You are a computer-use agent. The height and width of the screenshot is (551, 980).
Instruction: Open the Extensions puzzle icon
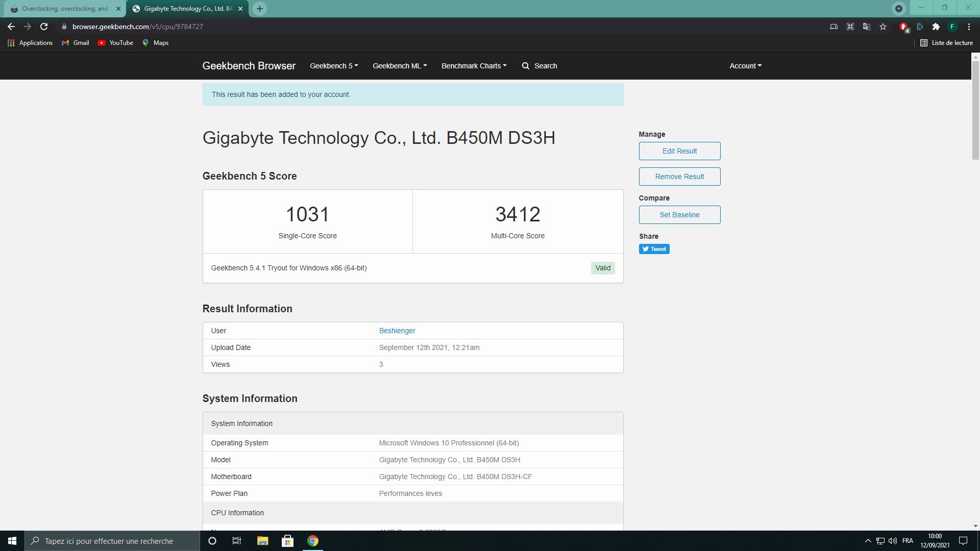pyautogui.click(x=936, y=27)
